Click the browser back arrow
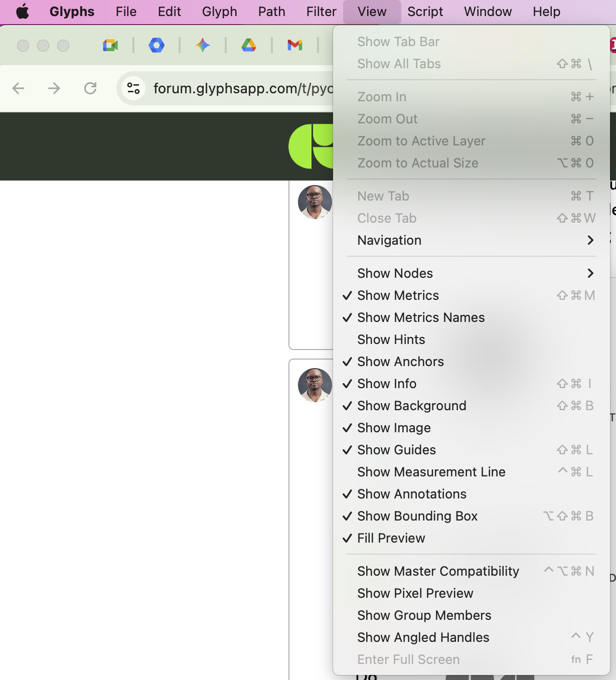Image resolution: width=616 pixels, height=680 pixels. (x=19, y=89)
